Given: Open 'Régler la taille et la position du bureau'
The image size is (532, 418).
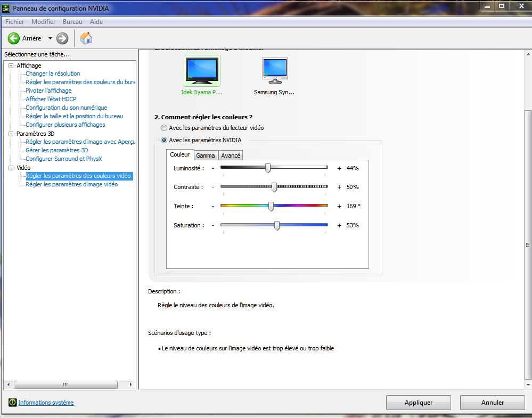Looking at the screenshot, I should 75,116.
